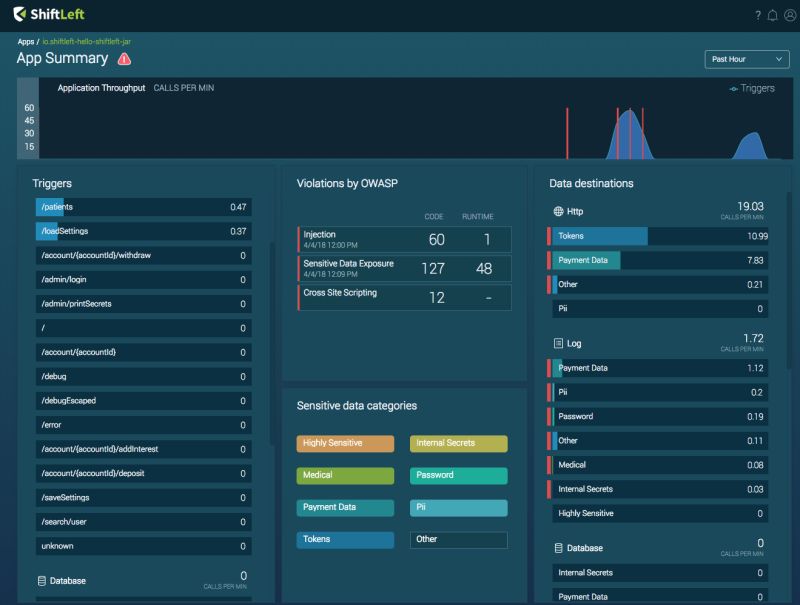Click the ShiftLeft logo
800x605 pixels.
(x=49, y=14)
